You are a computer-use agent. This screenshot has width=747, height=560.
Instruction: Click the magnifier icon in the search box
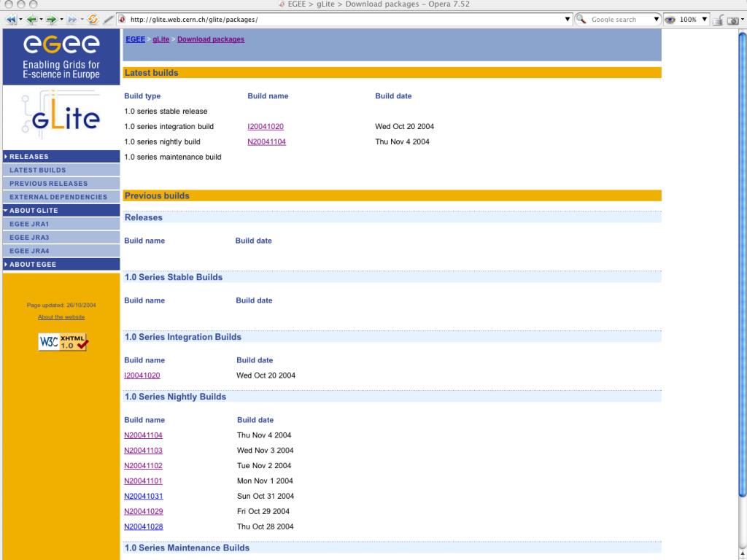pos(581,20)
